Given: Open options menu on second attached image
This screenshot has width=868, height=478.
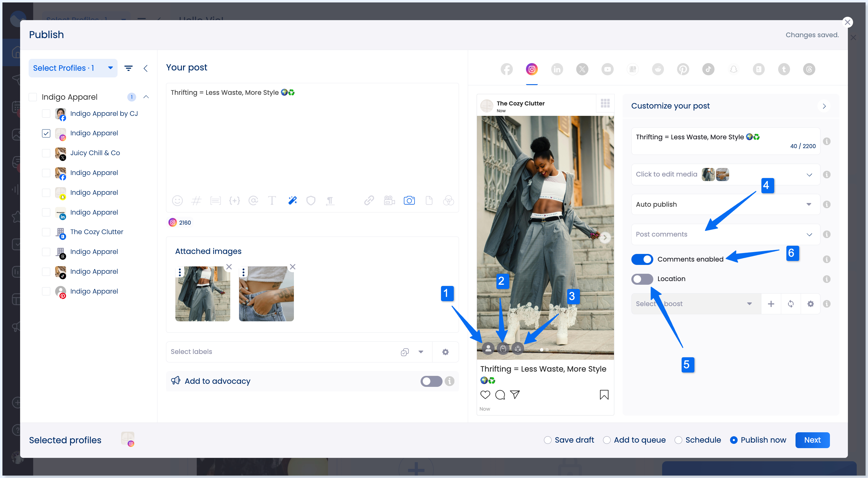Looking at the screenshot, I should (243, 272).
